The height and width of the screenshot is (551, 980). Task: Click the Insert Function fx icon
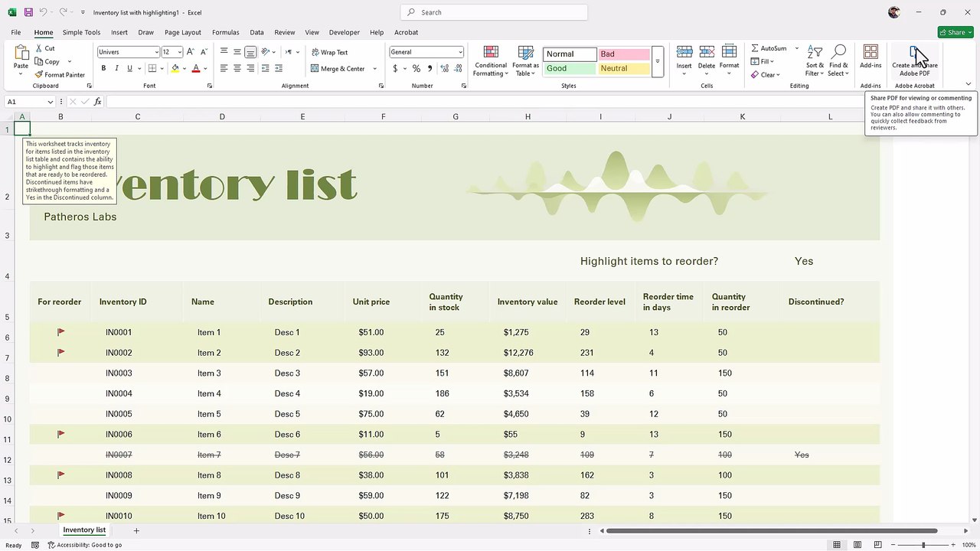(97, 102)
